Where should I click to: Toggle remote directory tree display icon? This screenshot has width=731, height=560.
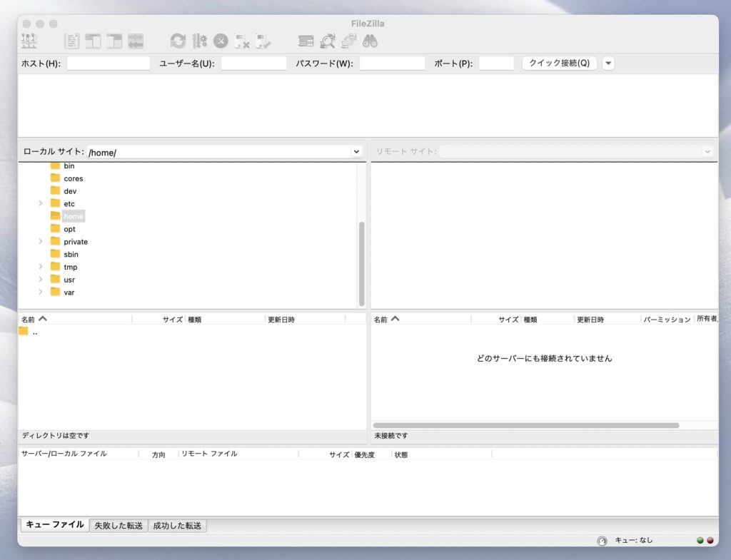click(x=114, y=41)
